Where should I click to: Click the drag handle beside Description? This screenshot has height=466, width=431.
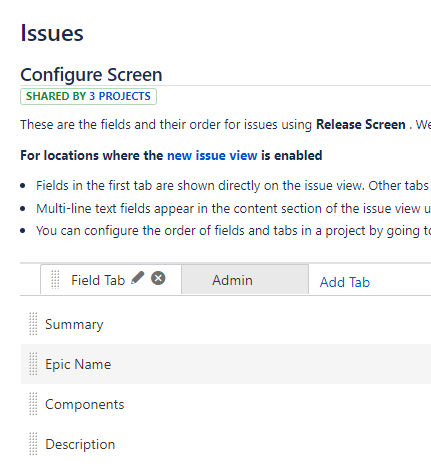pos(33,444)
